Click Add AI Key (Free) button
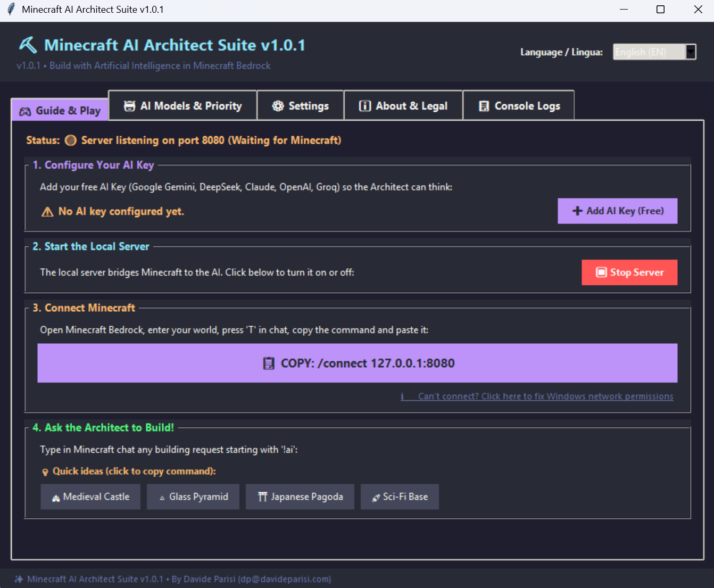Image resolution: width=714 pixels, height=588 pixels. pos(618,211)
